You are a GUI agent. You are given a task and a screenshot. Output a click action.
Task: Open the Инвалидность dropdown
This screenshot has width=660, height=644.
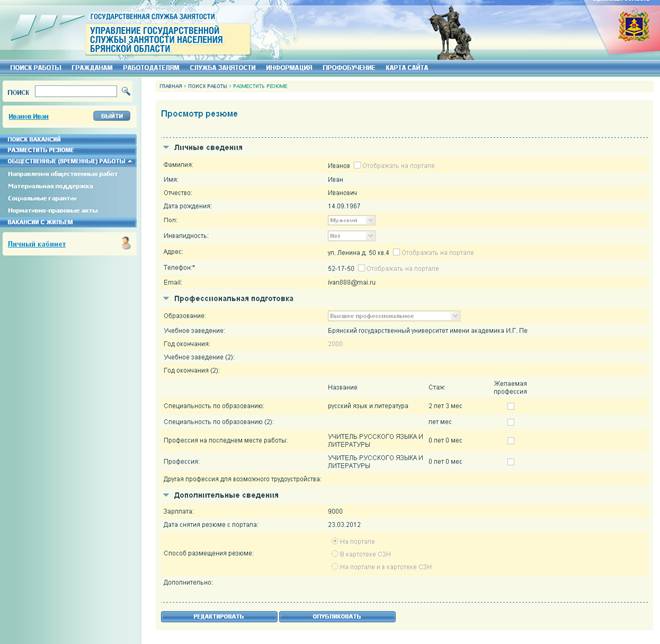(351, 236)
